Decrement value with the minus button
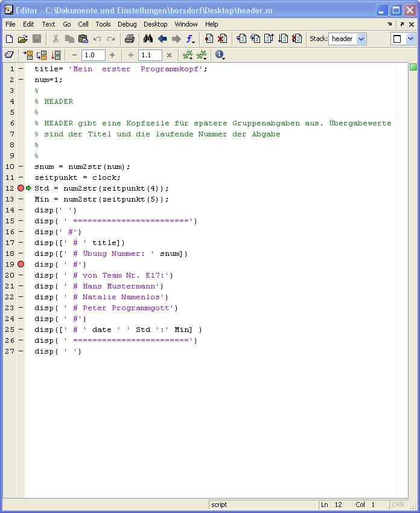 (x=74, y=55)
